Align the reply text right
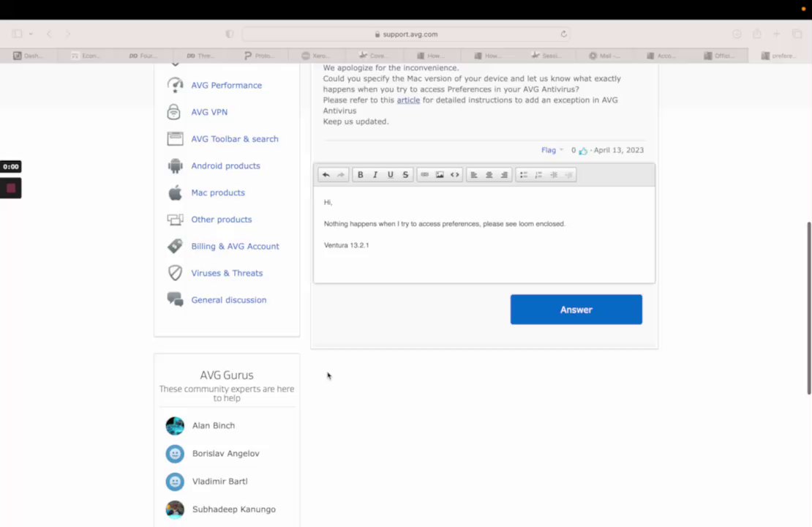812x527 pixels. coord(504,175)
